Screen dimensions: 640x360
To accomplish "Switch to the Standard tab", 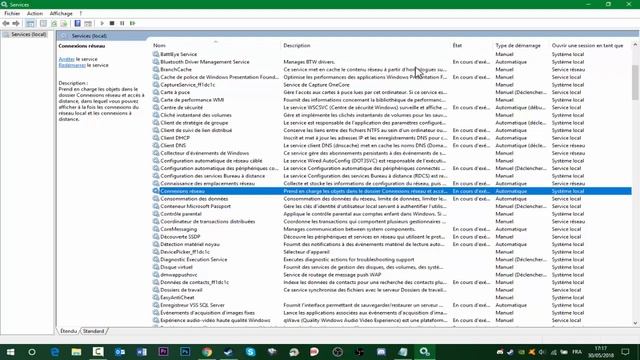I will [93, 331].
